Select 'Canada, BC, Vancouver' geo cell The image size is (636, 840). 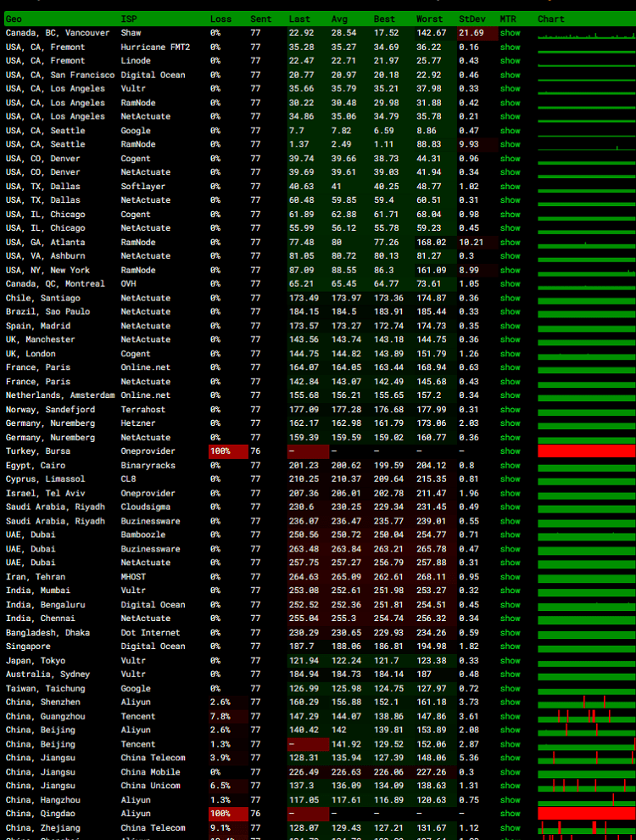[58, 33]
